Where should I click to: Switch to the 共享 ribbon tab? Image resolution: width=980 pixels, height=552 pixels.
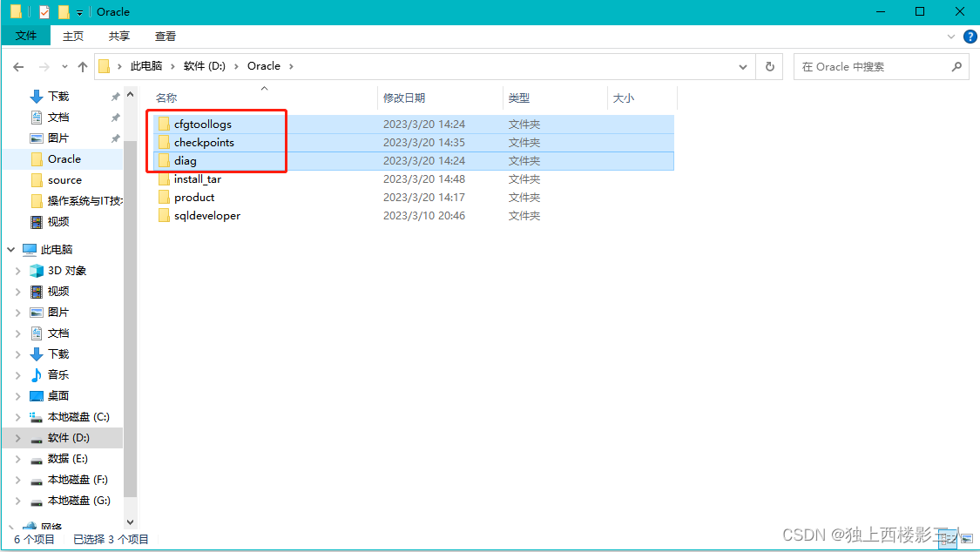(x=119, y=37)
